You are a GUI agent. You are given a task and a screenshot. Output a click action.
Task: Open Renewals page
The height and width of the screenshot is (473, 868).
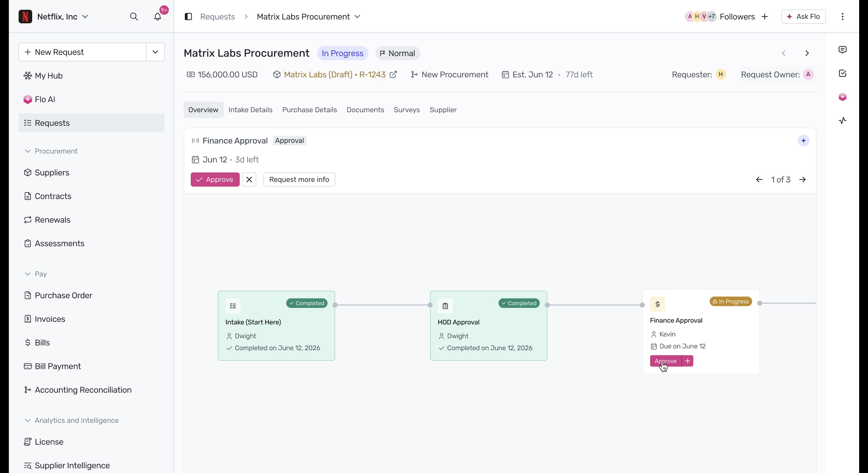(91, 220)
